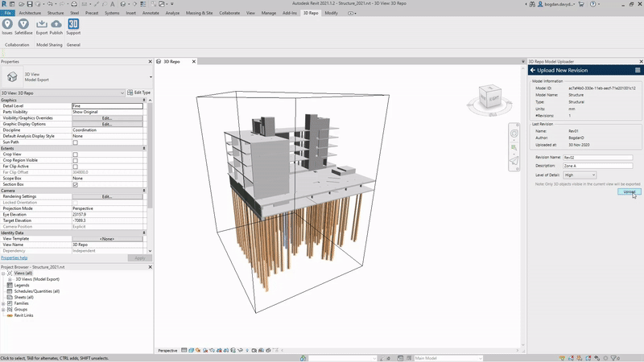Click the ViewCube in the 3D view
Image resolution: width=644 pixels, height=362 pixels.
(x=490, y=97)
